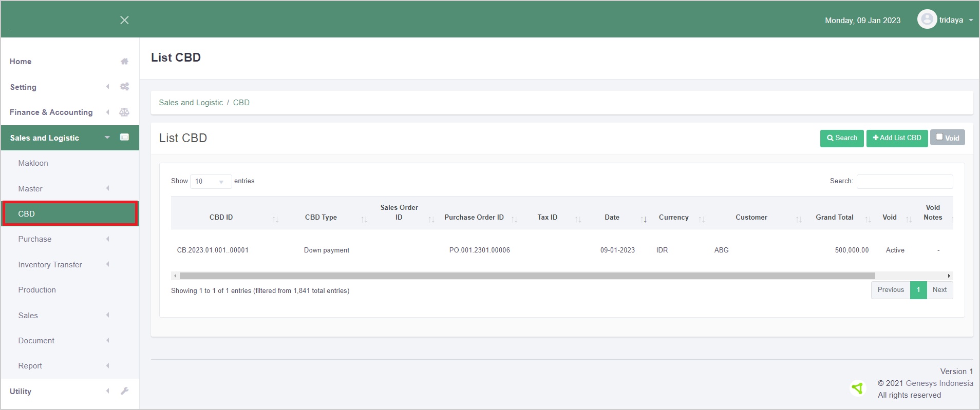Open the Makloon menu item
980x410 pixels.
point(33,163)
